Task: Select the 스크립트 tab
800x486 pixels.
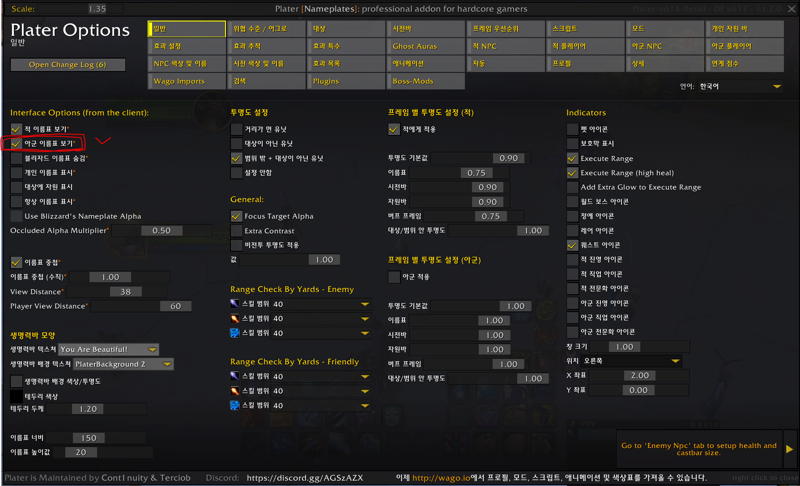Action: [x=585, y=29]
